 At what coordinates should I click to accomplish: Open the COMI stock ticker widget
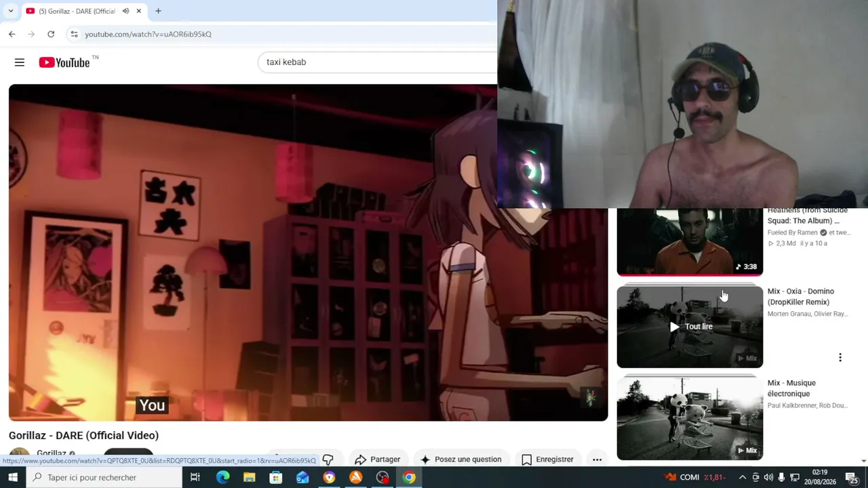pos(696,477)
